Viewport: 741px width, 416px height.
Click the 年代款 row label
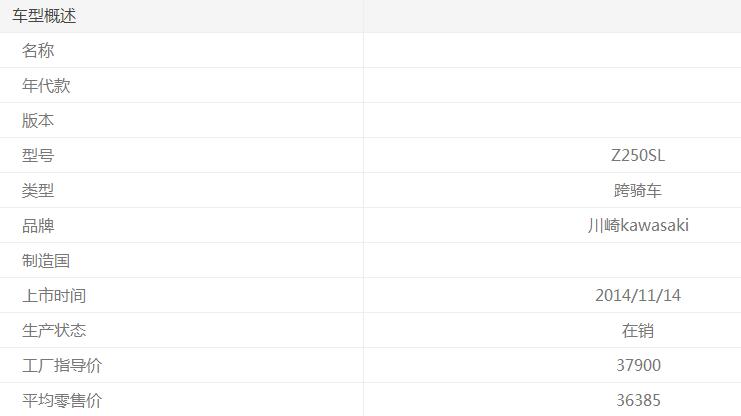[46, 86]
